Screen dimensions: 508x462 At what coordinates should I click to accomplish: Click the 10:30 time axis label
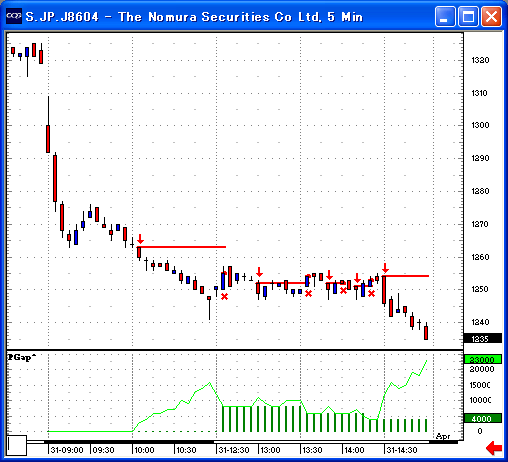186,450
